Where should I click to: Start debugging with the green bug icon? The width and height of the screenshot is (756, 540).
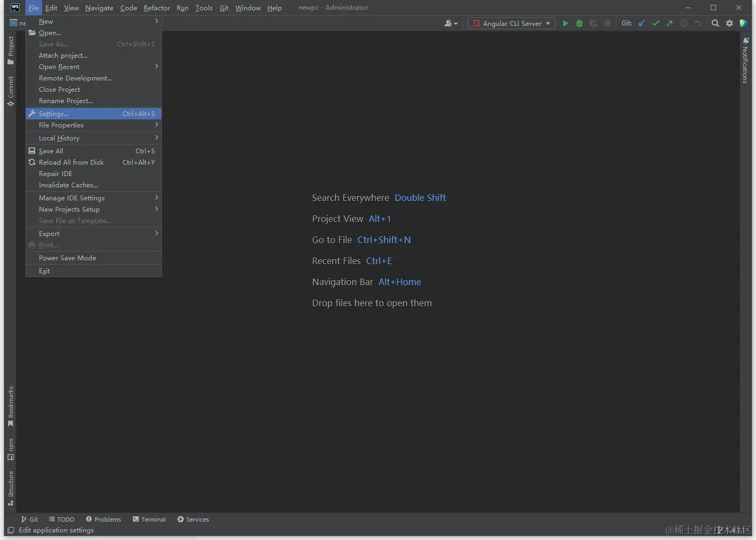(x=579, y=23)
